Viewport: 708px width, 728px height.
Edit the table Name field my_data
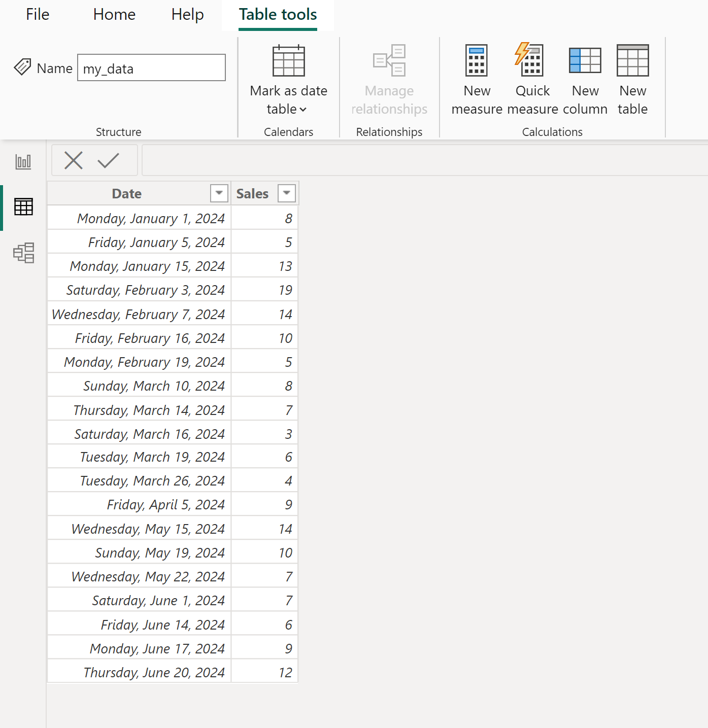click(x=151, y=68)
